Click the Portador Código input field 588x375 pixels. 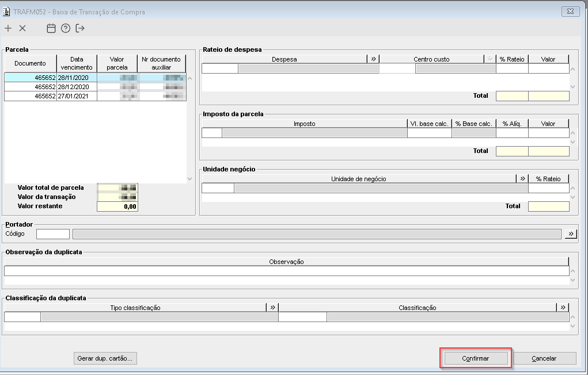click(53, 234)
